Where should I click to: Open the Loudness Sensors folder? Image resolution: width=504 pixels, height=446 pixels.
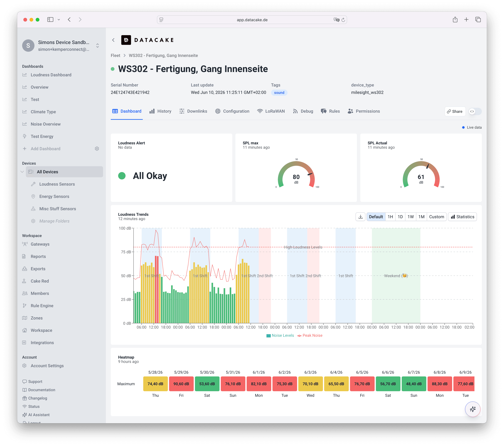pyautogui.click(x=57, y=184)
